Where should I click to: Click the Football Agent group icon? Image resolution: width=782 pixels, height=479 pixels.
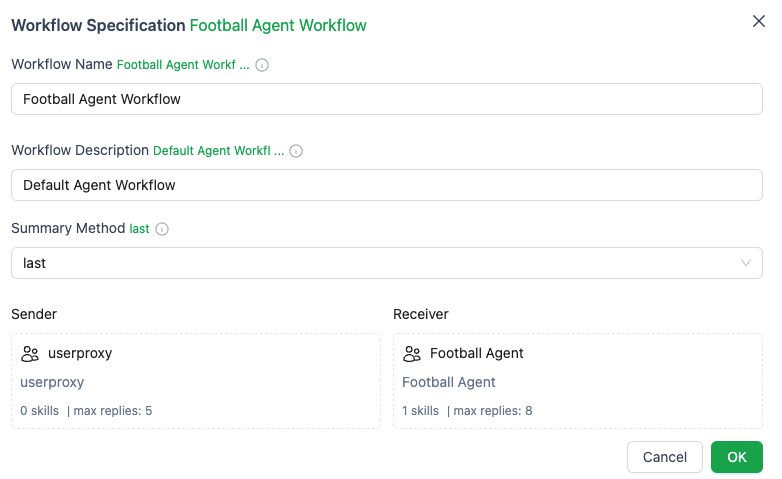coord(412,354)
